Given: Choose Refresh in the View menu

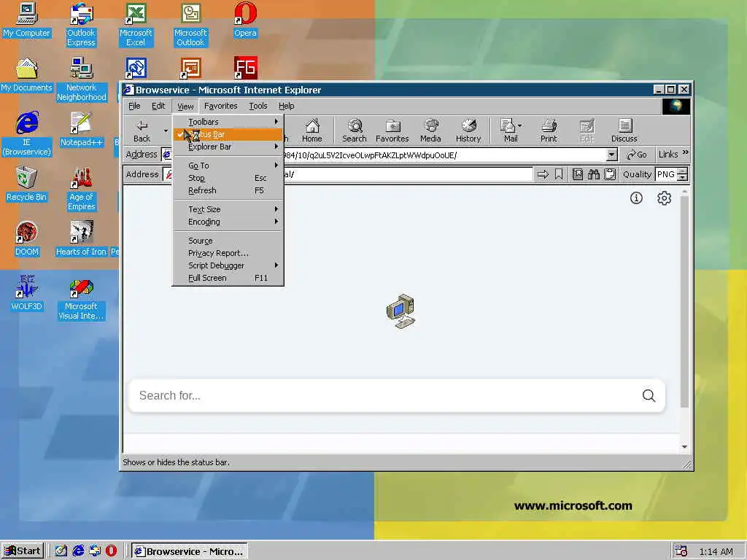Looking at the screenshot, I should 228,190.
